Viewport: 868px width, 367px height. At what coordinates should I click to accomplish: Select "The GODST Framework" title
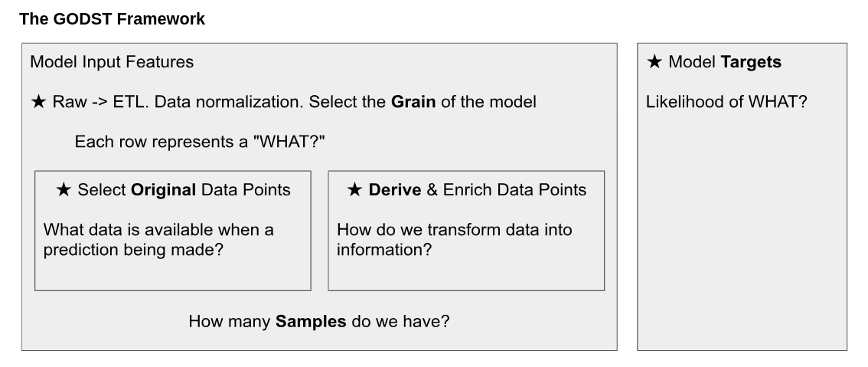[x=112, y=19]
